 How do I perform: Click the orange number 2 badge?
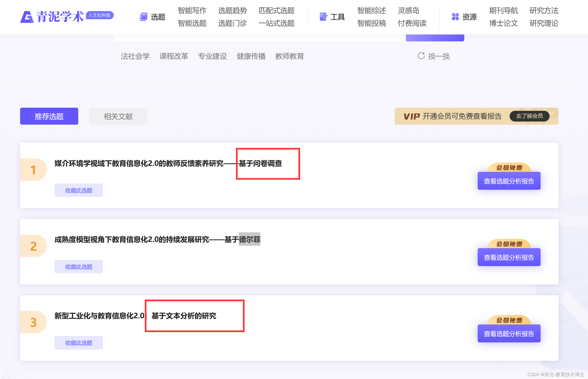[34, 246]
